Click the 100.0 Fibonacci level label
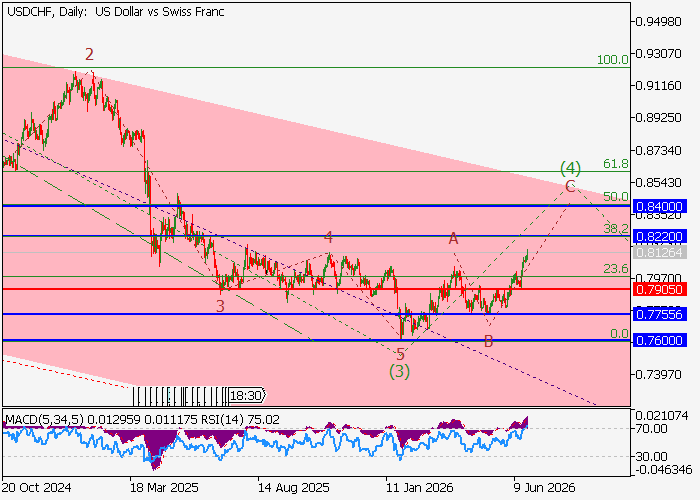The height and width of the screenshot is (500, 700). (x=612, y=59)
